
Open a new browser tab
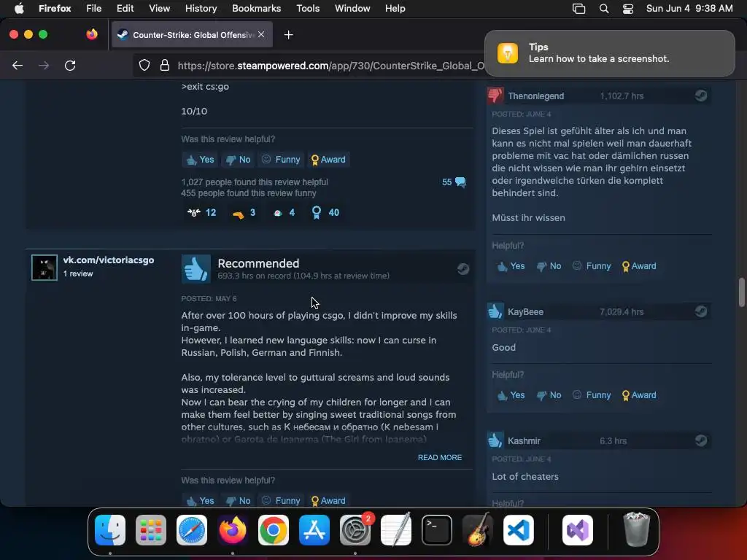(288, 35)
